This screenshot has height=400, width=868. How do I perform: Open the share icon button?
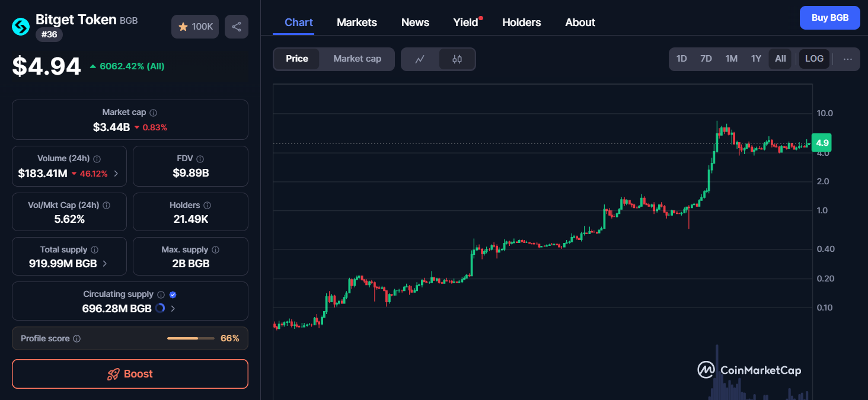[237, 27]
